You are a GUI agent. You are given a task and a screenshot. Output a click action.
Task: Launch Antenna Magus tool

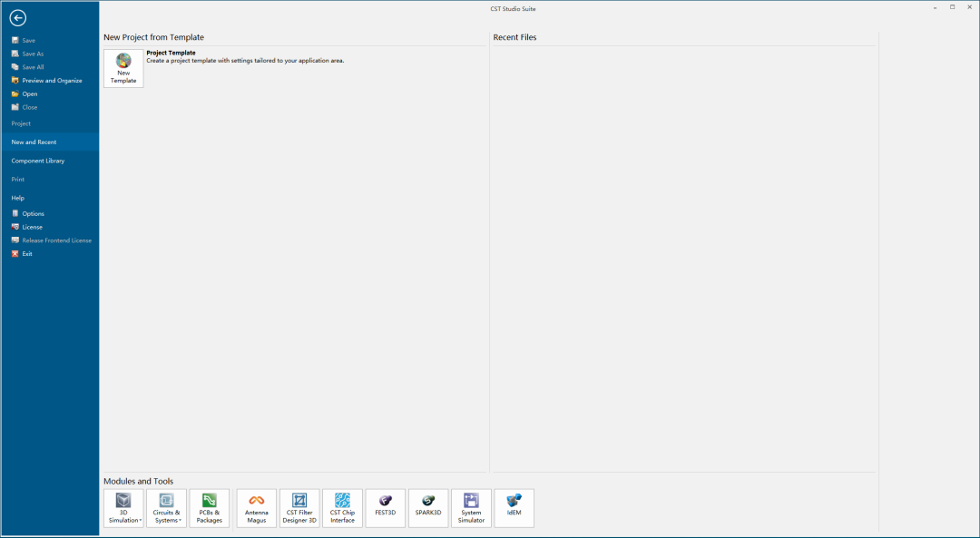click(256, 508)
